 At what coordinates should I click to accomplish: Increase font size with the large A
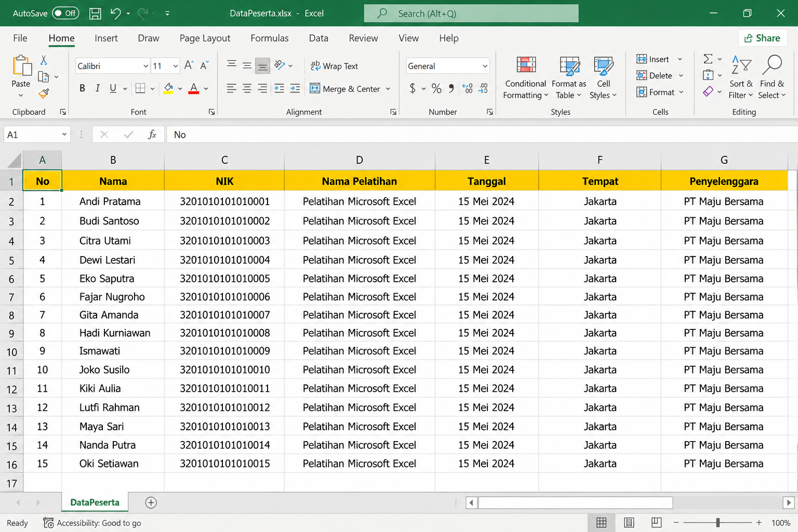click(x=189, y=65)
